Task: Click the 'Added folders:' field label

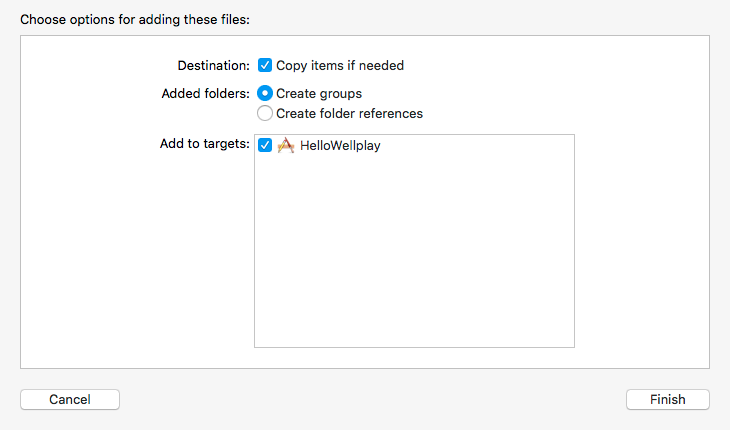Action: (x=205, y=93)
